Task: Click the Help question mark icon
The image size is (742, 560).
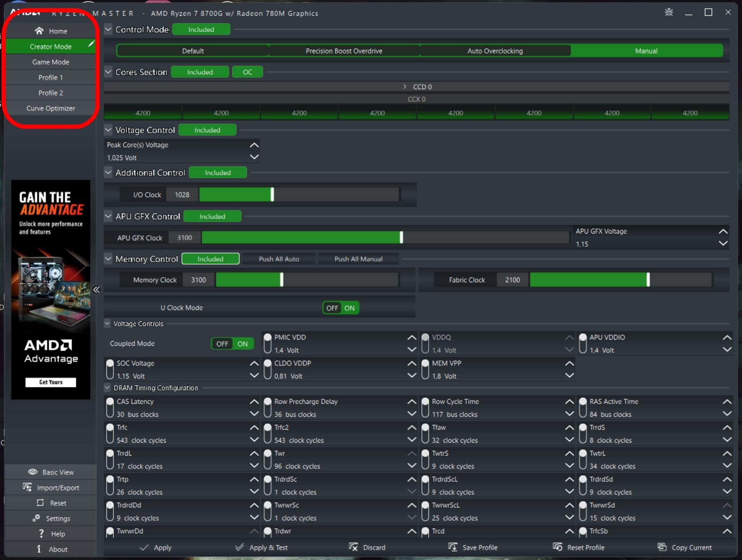Action: coord(41,534)
